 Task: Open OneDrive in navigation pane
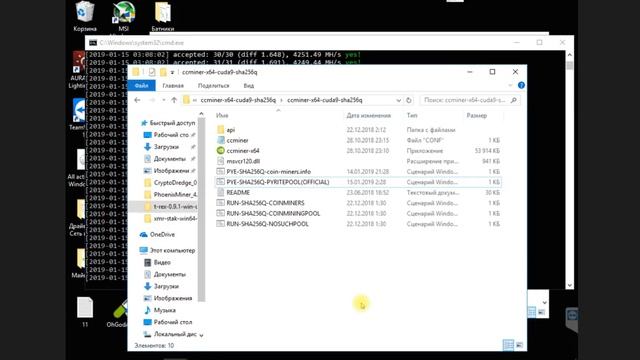pos(162,234)
